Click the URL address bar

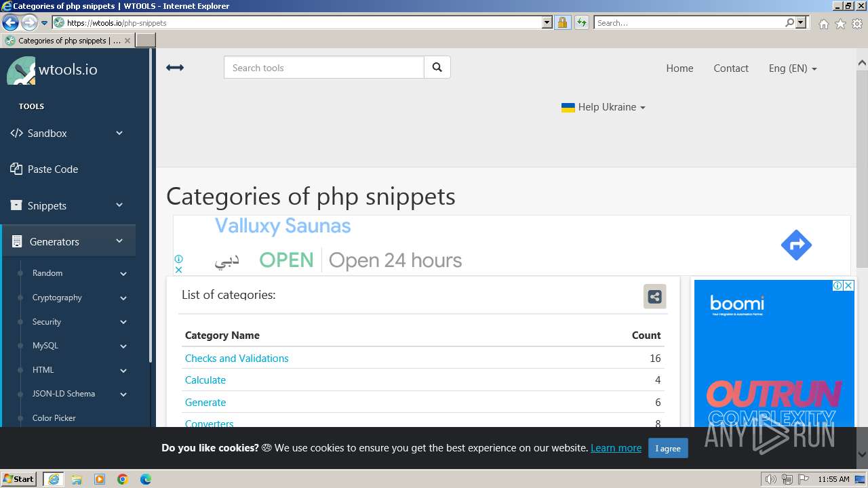pyautogui.click(x=304, y=22)
